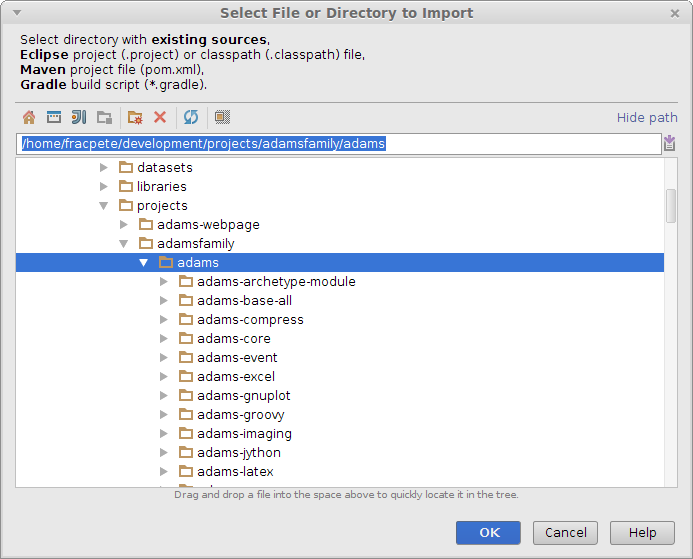Image resolution: width=693 pixels, height=559 pixels.
Task: Create a new folder via toolbar icon
Action: point(135,117)
